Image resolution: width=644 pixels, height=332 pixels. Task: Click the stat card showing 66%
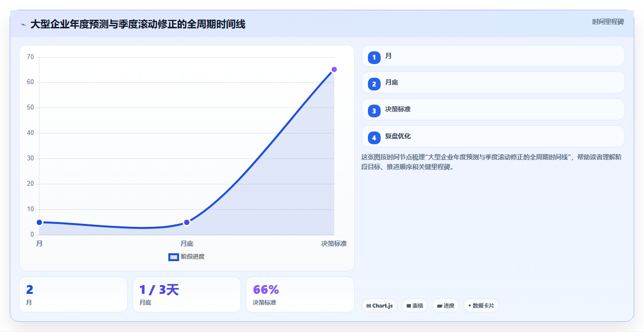[x=300, y=294]
